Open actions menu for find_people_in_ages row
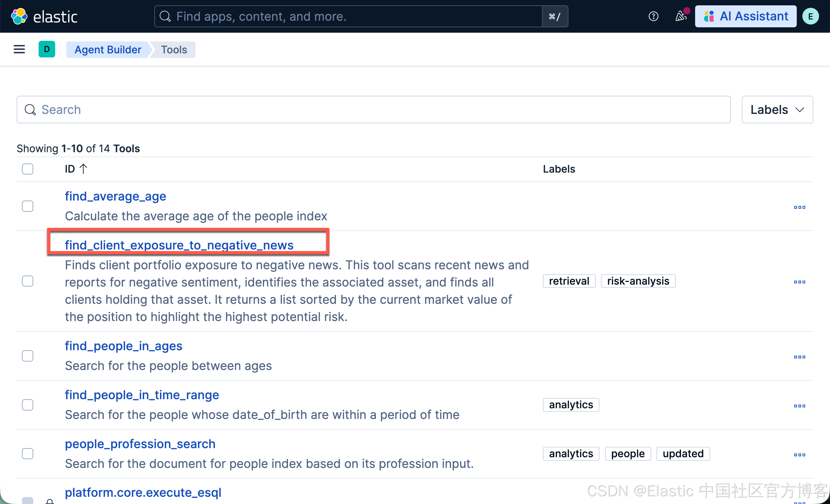The image size is (830, 504). click(x=799, y=357)
